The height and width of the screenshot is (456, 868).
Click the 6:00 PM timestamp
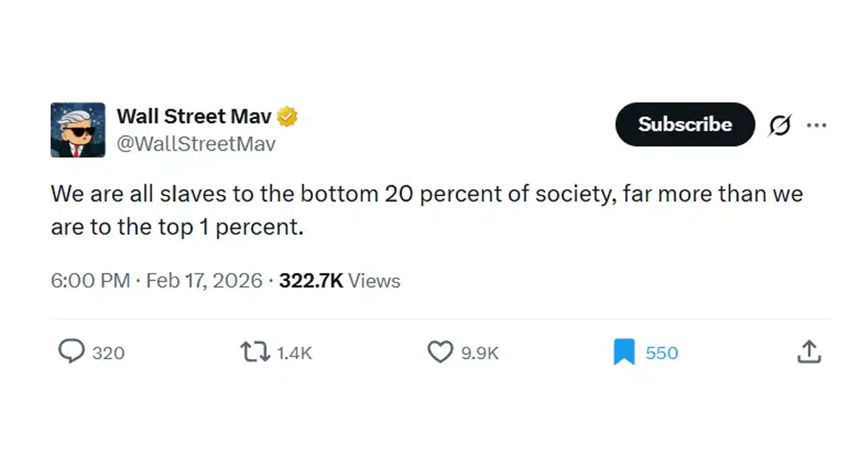click(90, 281)
